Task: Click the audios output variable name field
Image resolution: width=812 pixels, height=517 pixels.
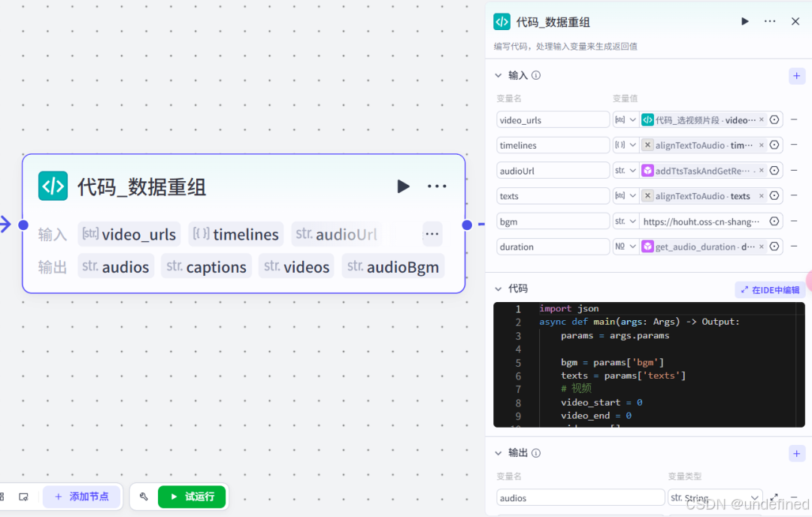Action: [580, 498]
